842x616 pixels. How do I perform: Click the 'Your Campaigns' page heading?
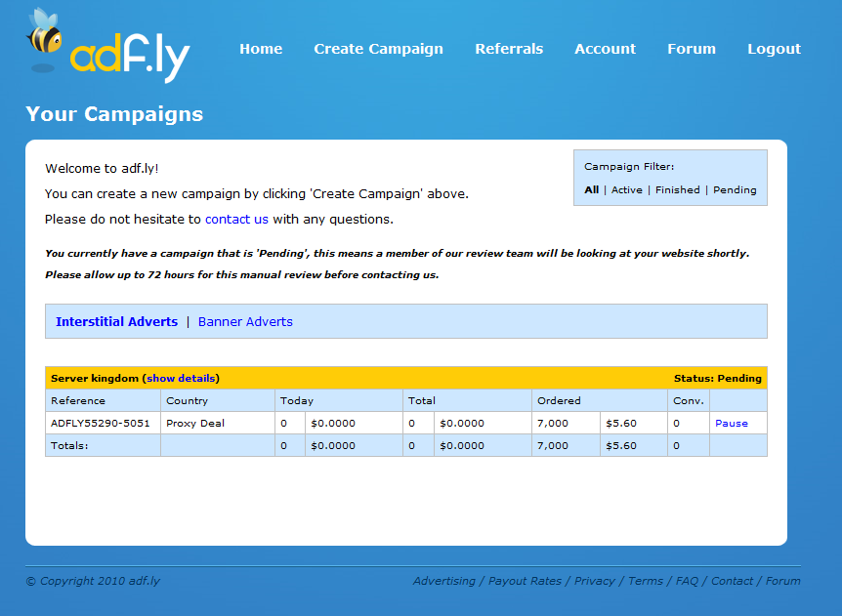(114, 114)
